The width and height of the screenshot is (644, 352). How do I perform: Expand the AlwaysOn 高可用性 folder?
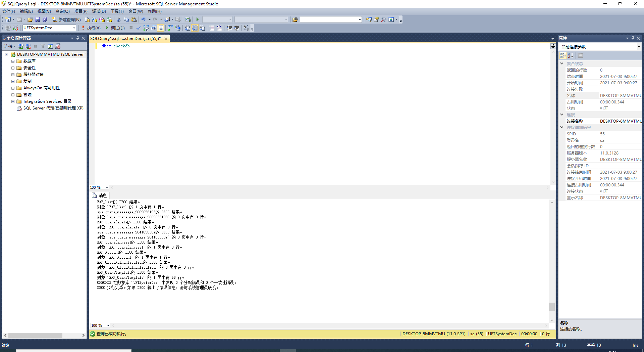point(13,88)
